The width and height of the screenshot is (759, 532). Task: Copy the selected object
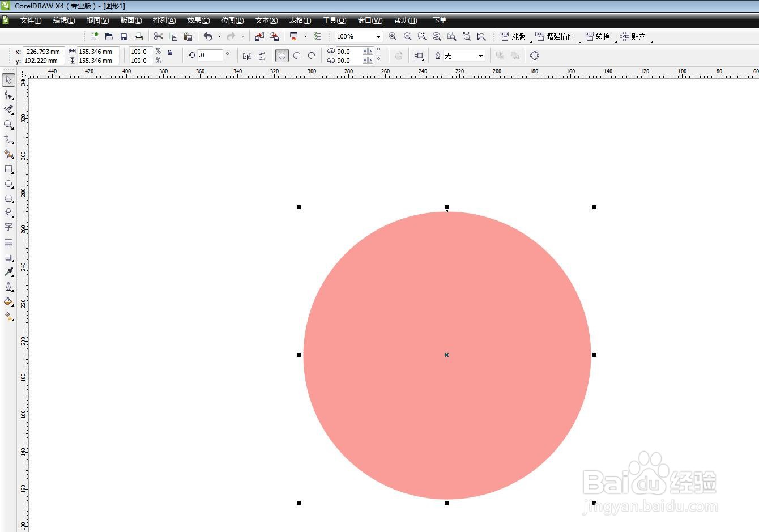click(173, 36)
